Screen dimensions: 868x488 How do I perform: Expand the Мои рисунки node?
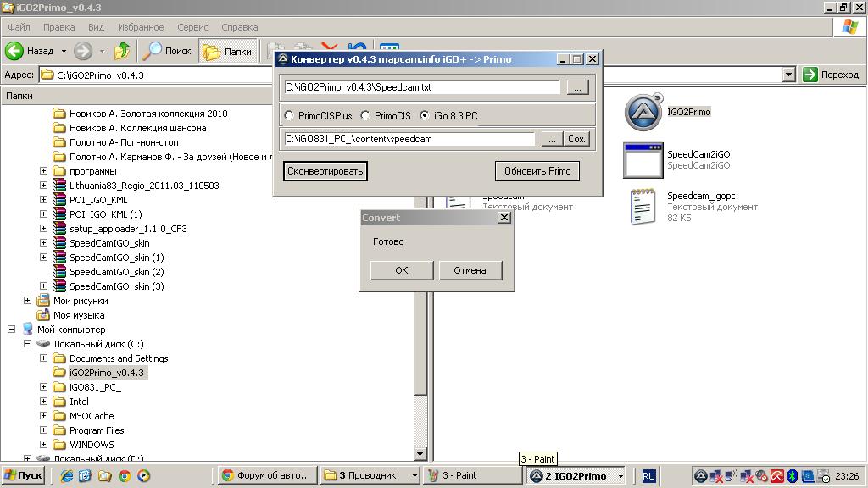click(x=28, y=301)
